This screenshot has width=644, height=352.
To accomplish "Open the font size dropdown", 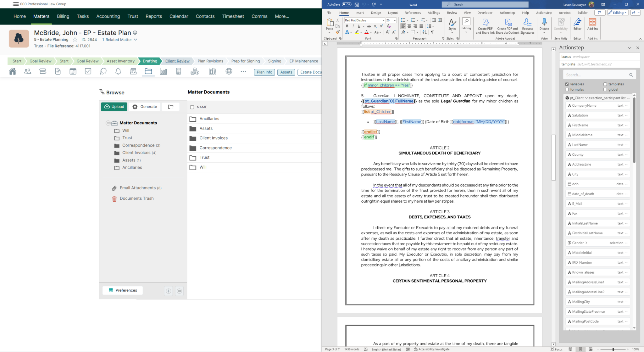I will [395, 20].
